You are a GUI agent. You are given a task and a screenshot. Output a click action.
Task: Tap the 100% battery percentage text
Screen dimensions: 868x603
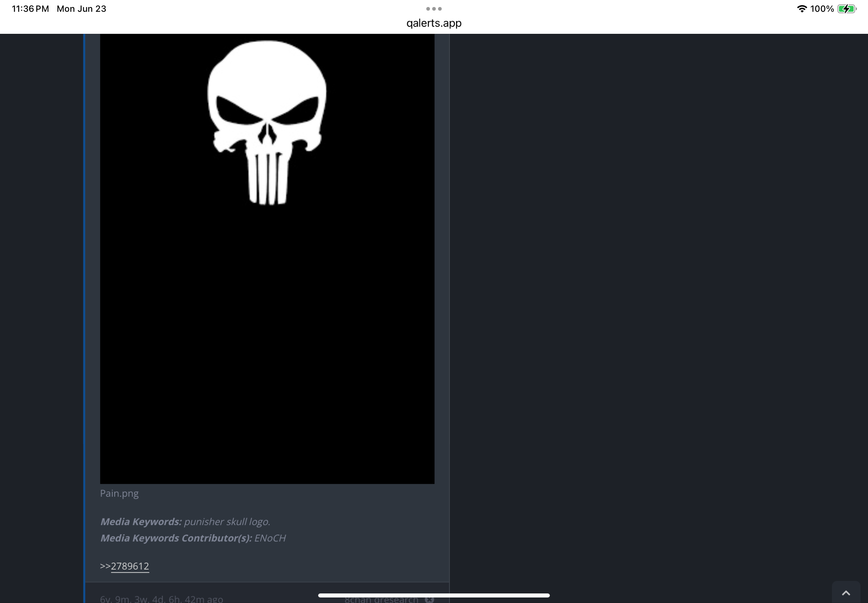coord(822,9)
